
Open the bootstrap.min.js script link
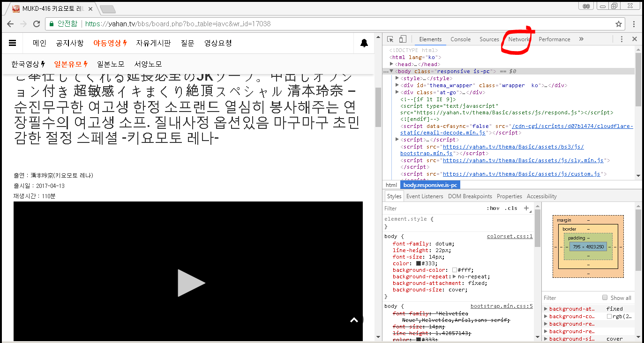click(491, 150)
